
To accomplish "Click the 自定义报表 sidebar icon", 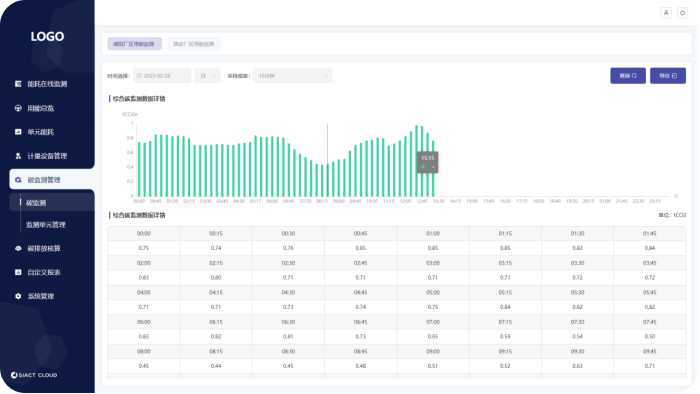I will click(18, 272).
